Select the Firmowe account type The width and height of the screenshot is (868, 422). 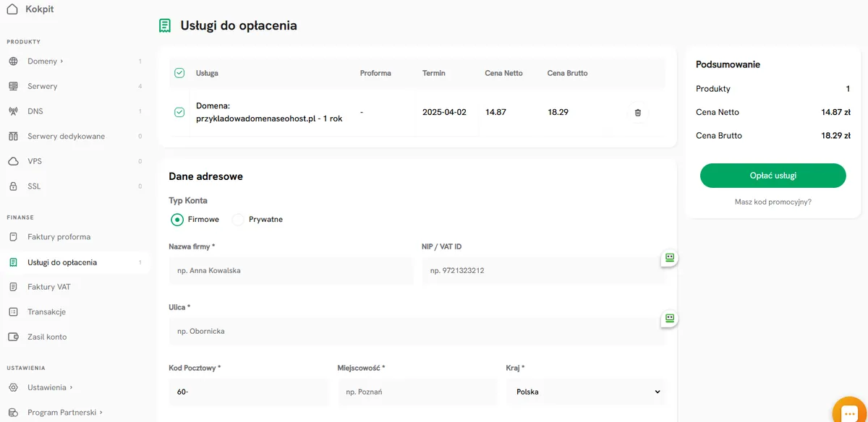pos(177,220)
